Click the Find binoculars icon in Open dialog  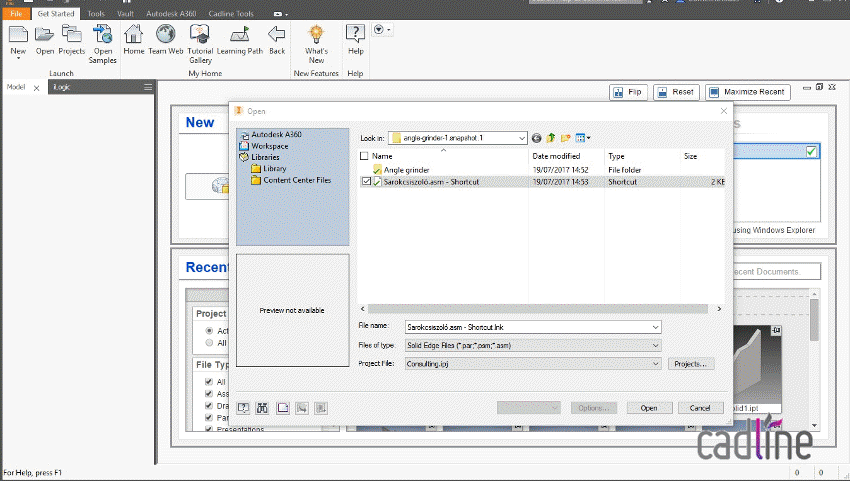point(262,408)
